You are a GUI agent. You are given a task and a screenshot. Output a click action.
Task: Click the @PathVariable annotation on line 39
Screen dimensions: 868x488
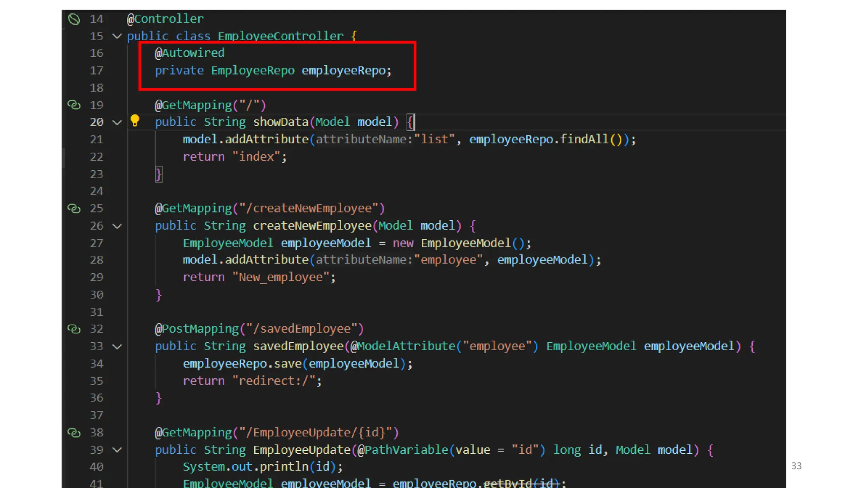402,450
